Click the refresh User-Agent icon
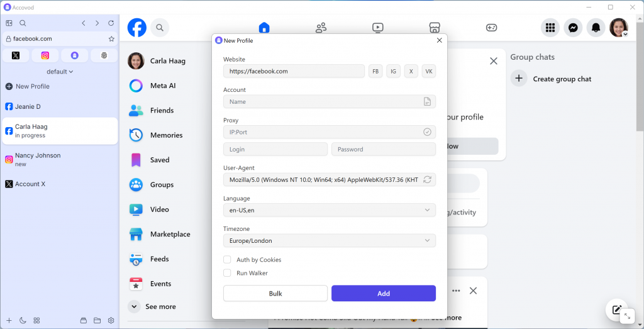This screenshot has height=329, width=644. (x=427, y=180)
